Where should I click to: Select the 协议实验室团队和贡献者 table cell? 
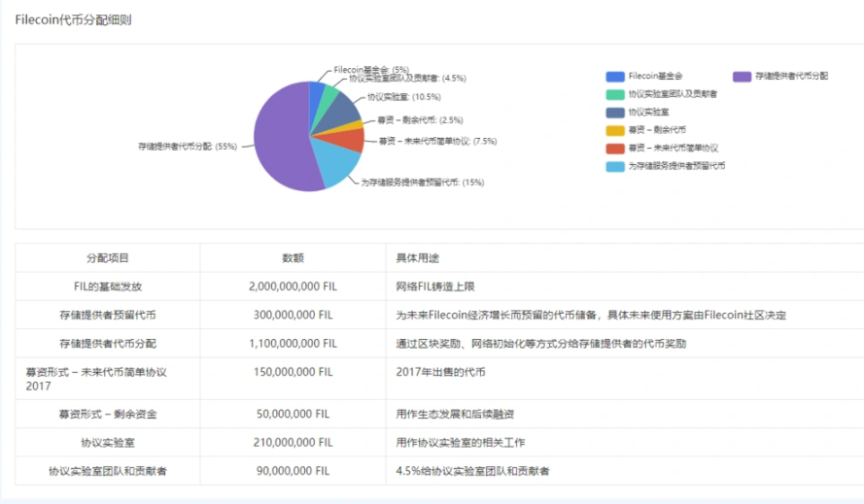pyautogui.click(x=108, y=471)
